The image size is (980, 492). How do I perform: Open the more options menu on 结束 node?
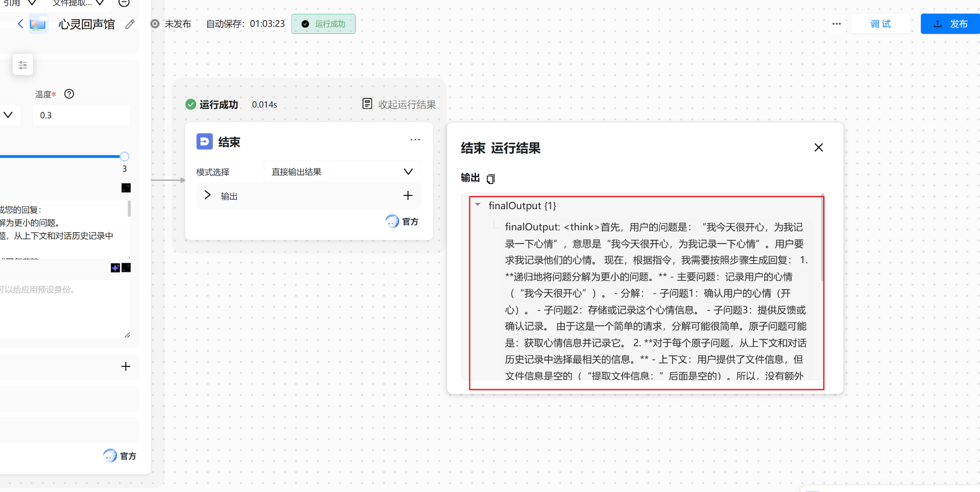coord(415,139)
